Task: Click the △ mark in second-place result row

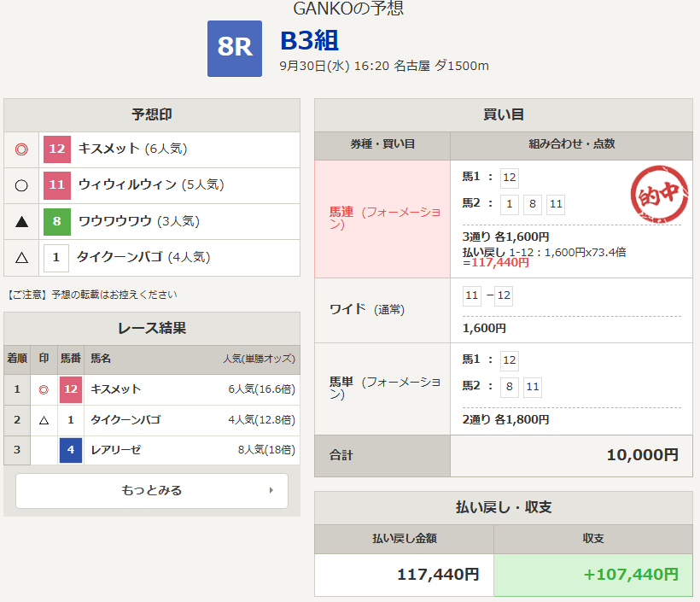Action: point(44,420)
